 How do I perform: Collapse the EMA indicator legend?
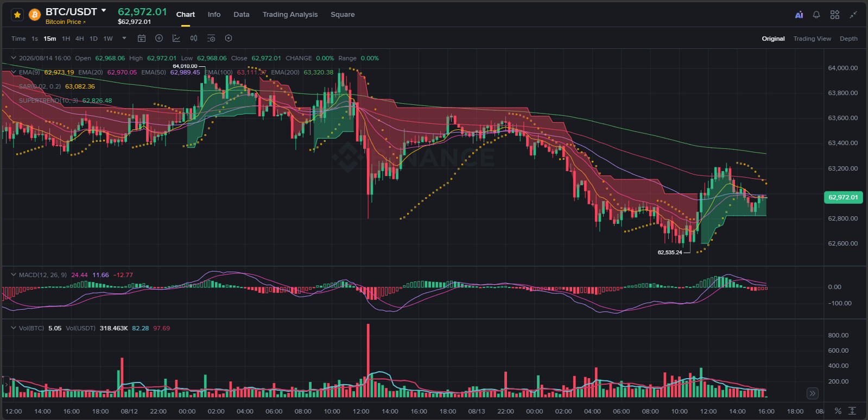coord(14,72)
